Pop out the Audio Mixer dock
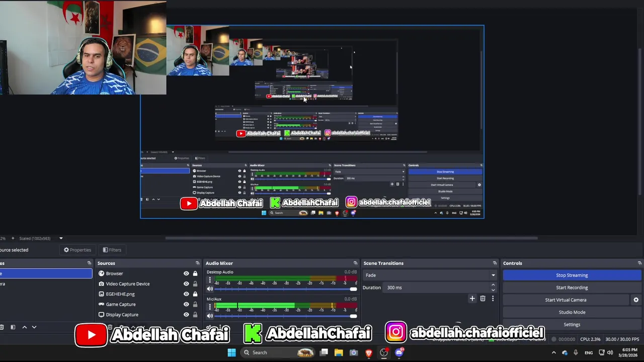 (355, 263)
